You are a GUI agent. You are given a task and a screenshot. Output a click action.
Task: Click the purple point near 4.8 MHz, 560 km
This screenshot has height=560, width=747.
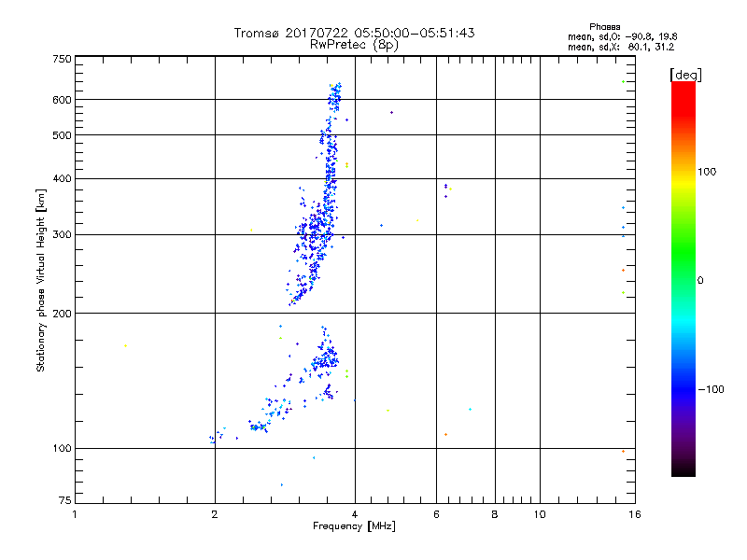[x=391, y=113]
